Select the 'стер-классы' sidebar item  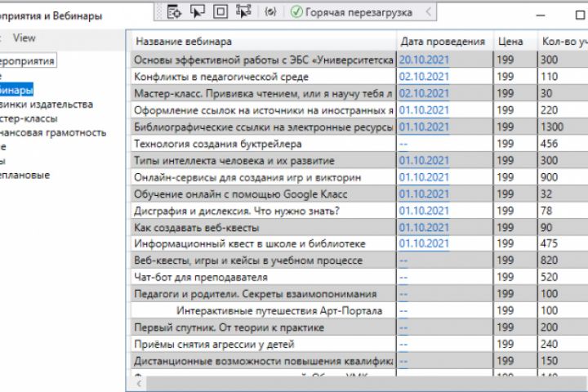29,118
